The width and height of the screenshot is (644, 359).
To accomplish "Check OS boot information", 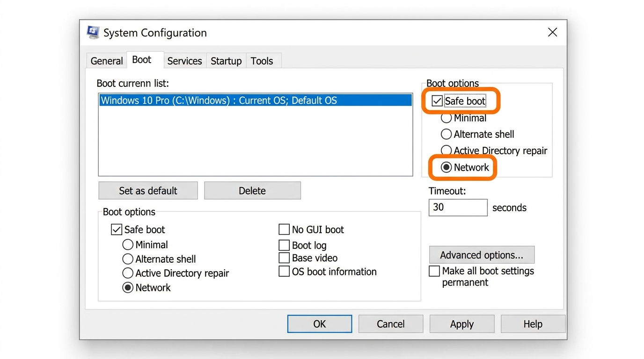I will pos(284,271).
